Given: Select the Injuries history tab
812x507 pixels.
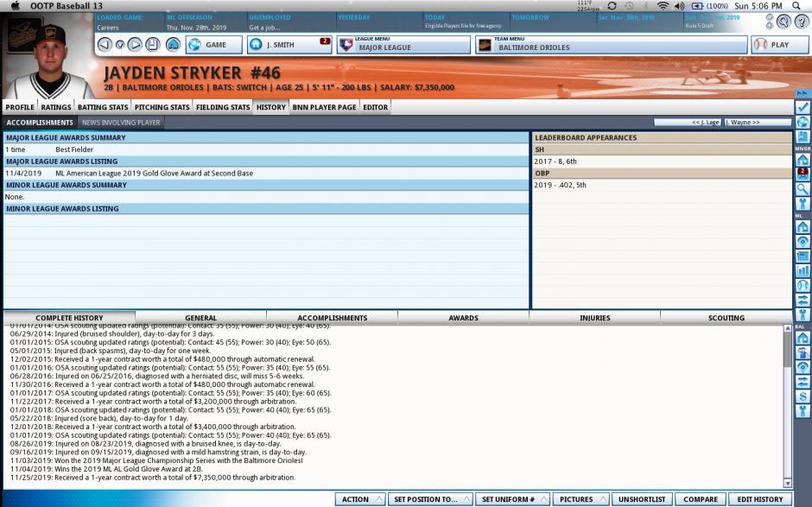Looking at the screenshot, I should click(x=594, y=318).
